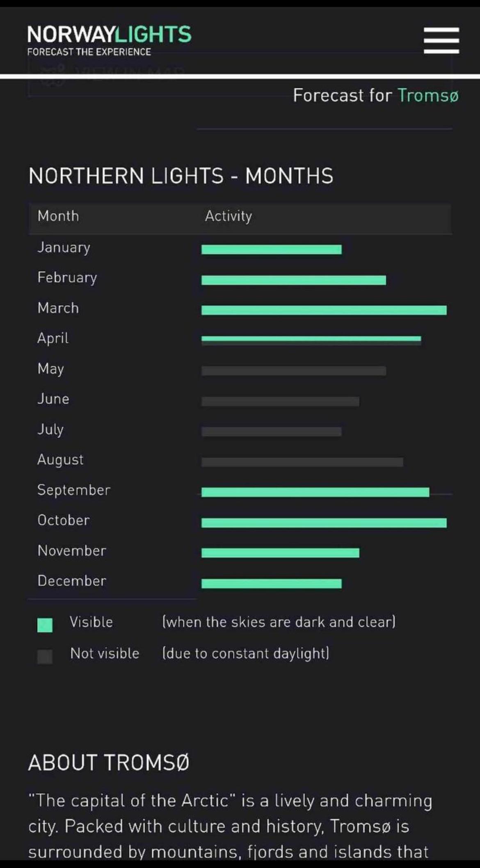Select the September month row label
This screenshot has width=480, height=868.
coord(74,490)
